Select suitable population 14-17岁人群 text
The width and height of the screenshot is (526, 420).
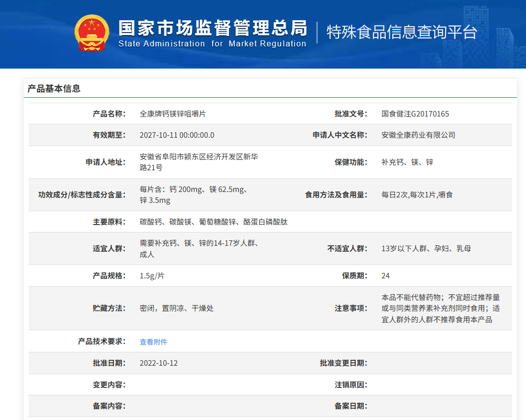tap(199, 249)
